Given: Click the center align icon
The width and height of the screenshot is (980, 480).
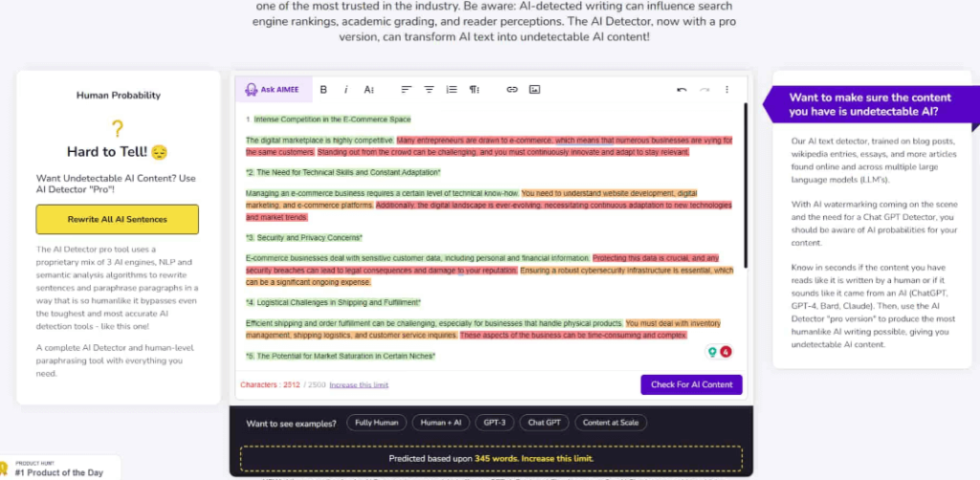Looking at the screenshot, I should 429,90.
